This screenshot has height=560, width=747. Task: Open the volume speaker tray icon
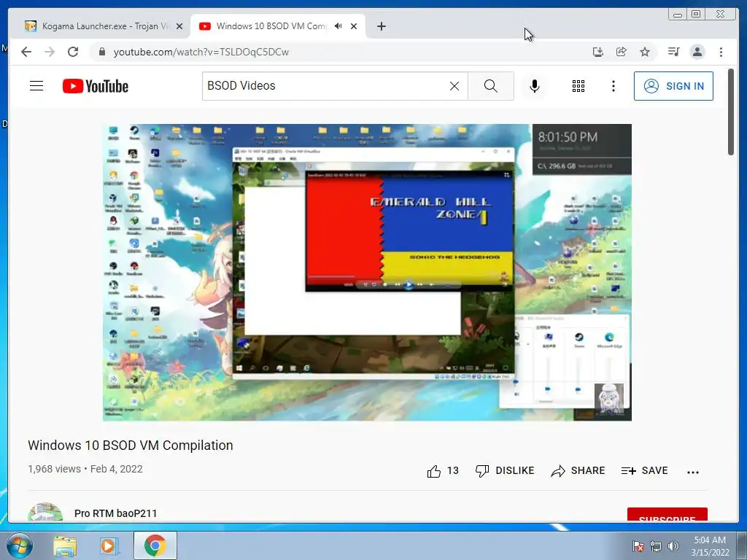click(x=673, y=546)
